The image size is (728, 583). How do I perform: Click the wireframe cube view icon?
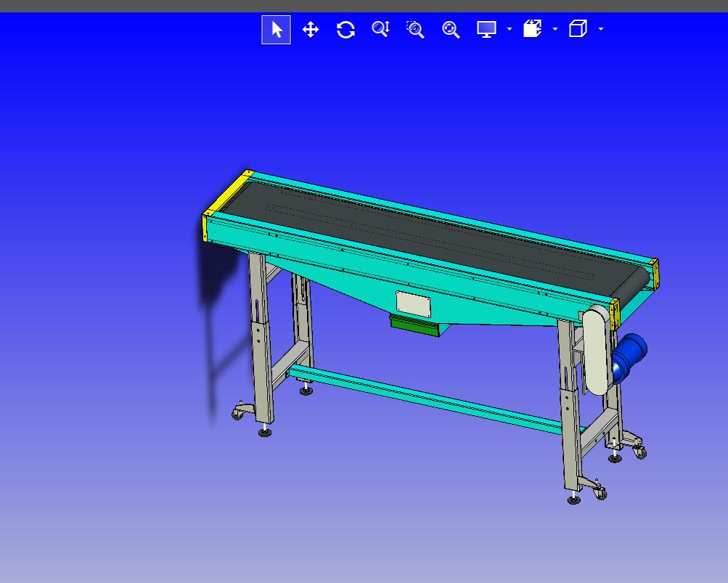point(578,29)
